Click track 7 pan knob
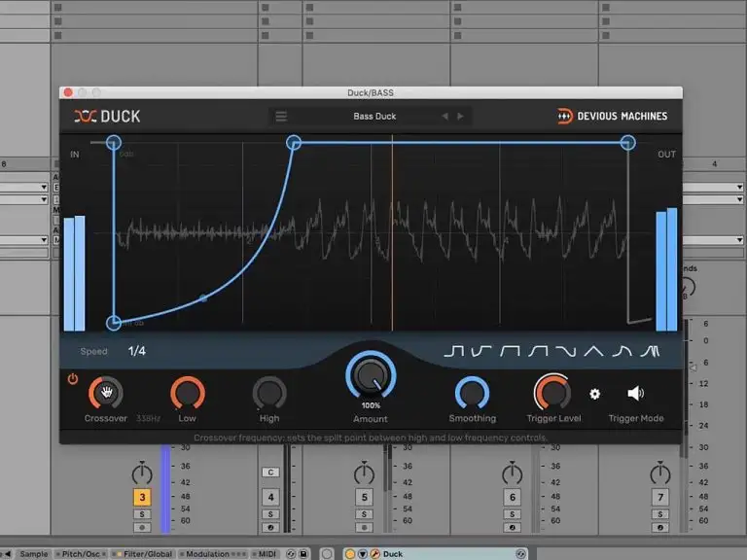The image size is (747, 560). [660, 472]
